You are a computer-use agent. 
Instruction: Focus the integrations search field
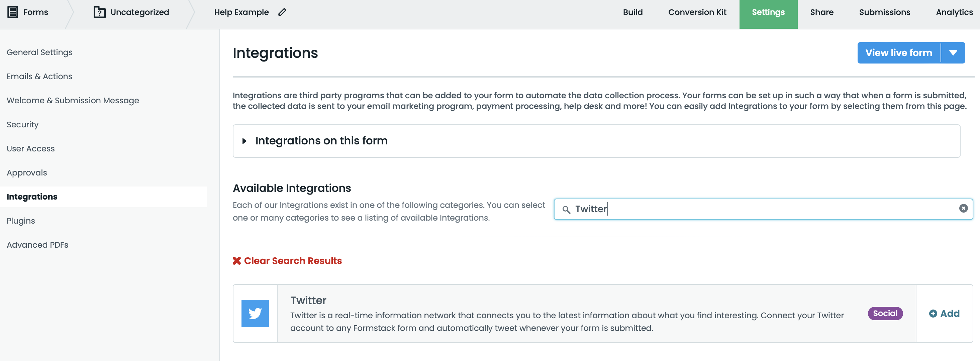click(x=761, y=209)
